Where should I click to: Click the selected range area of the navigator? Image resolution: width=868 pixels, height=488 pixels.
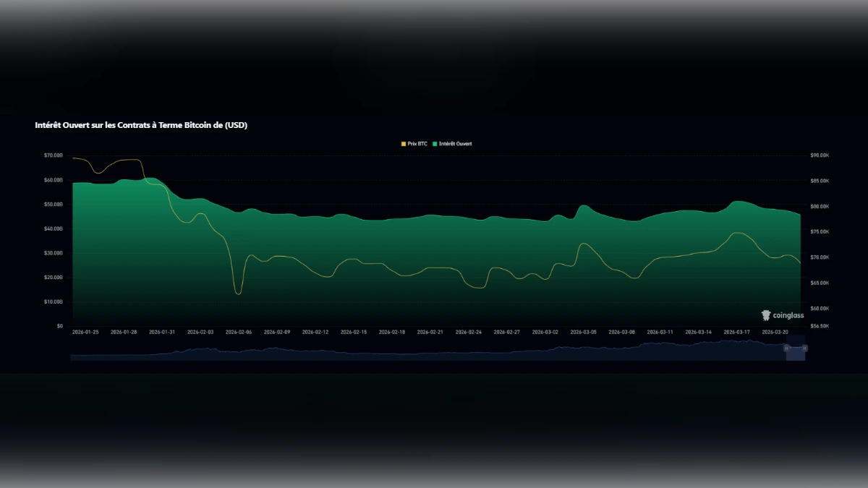796,354
